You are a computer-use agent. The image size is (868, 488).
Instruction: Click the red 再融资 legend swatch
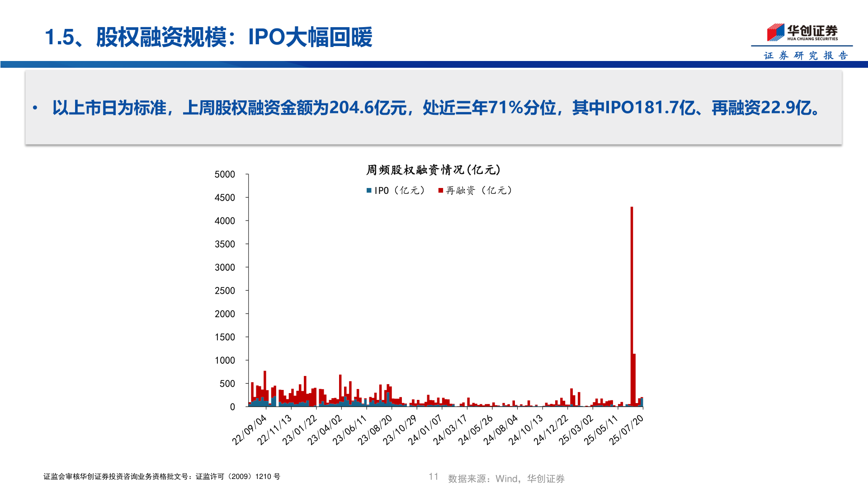coord(440,191)
